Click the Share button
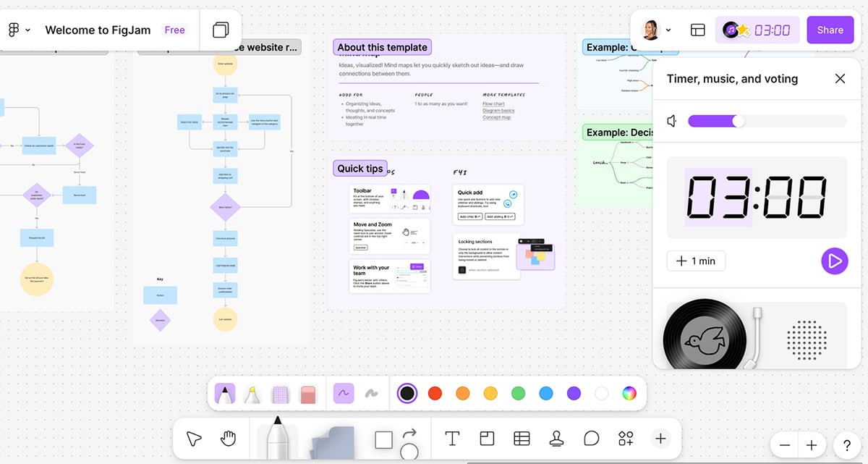 (830, 30)
